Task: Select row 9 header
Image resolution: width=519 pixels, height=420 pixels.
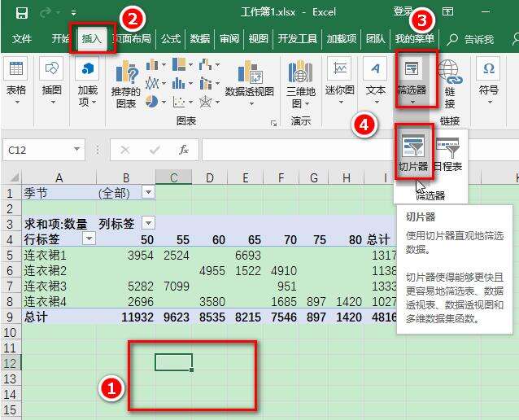Action: point(11,317)
